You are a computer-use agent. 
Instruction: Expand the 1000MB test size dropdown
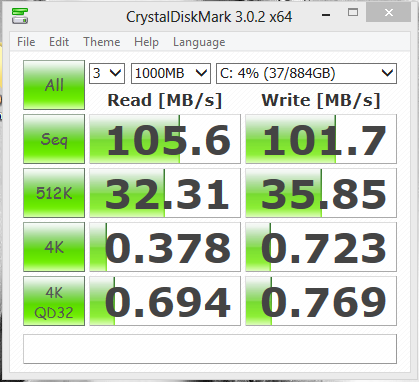click(x=171, y=73)
